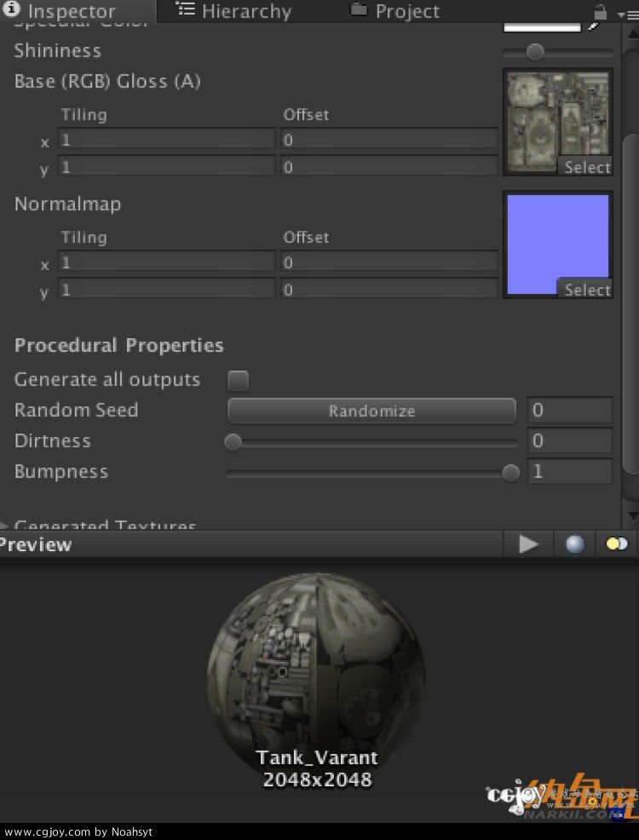The width and height of the screenshot is (639, 840).
Task: Edit the Bumpness value field
Action: (570, 471)
